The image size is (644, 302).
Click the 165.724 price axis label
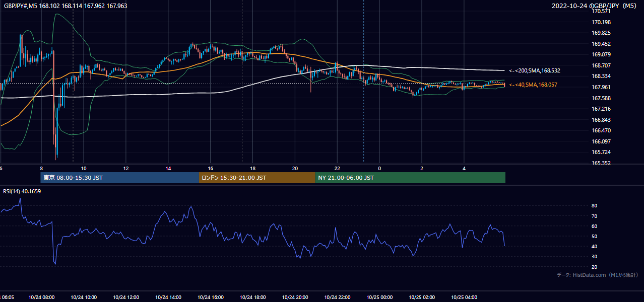click(601, 152)
